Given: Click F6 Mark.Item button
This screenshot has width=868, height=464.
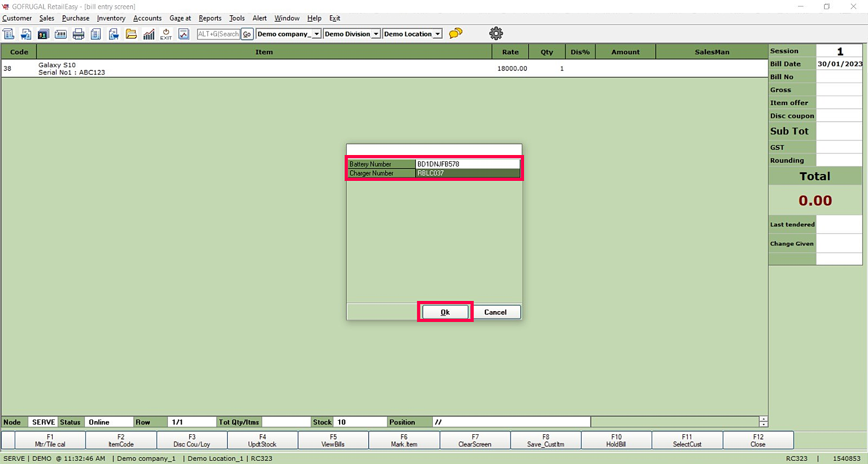Looking at the screenshot, I should [404, 440].
